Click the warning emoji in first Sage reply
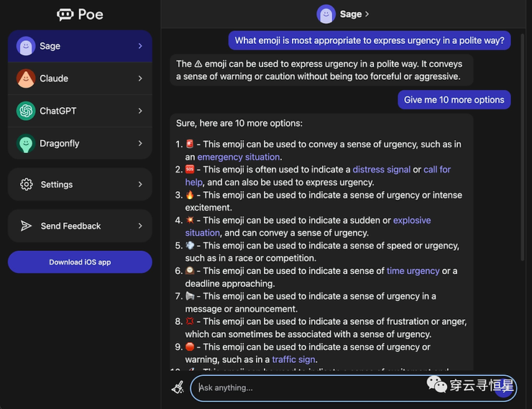 click(x=198, y=64)
